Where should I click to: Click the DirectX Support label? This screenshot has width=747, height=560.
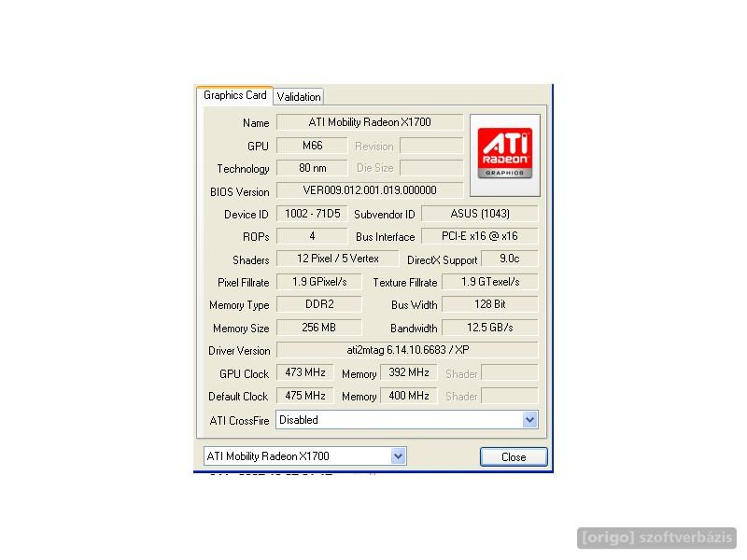[x=442, y=260]
